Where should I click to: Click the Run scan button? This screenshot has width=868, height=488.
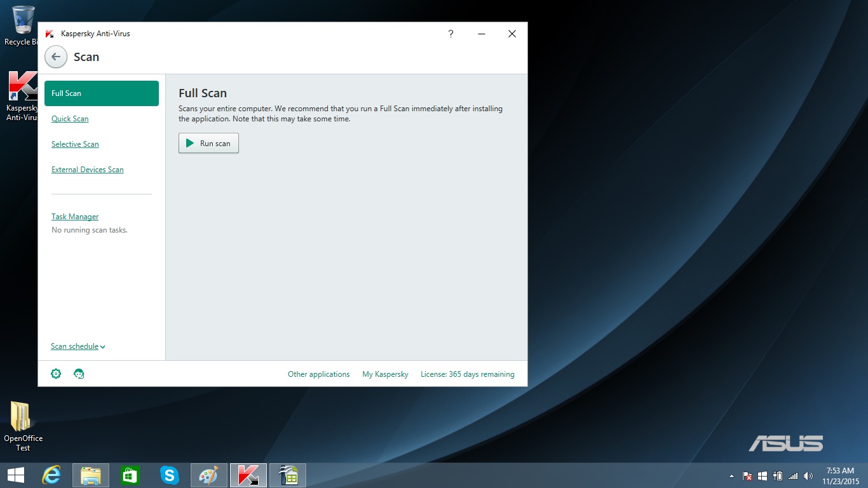coord(208,143)
